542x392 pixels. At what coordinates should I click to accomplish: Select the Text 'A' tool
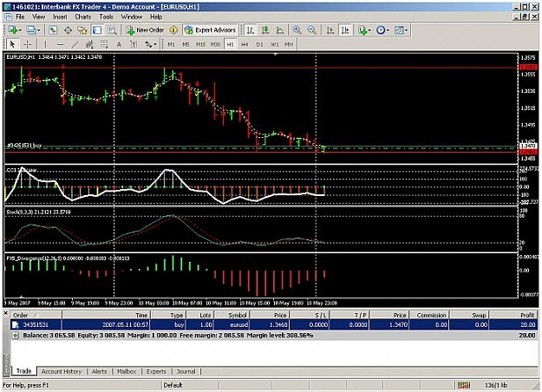click(x=119, y=44)
